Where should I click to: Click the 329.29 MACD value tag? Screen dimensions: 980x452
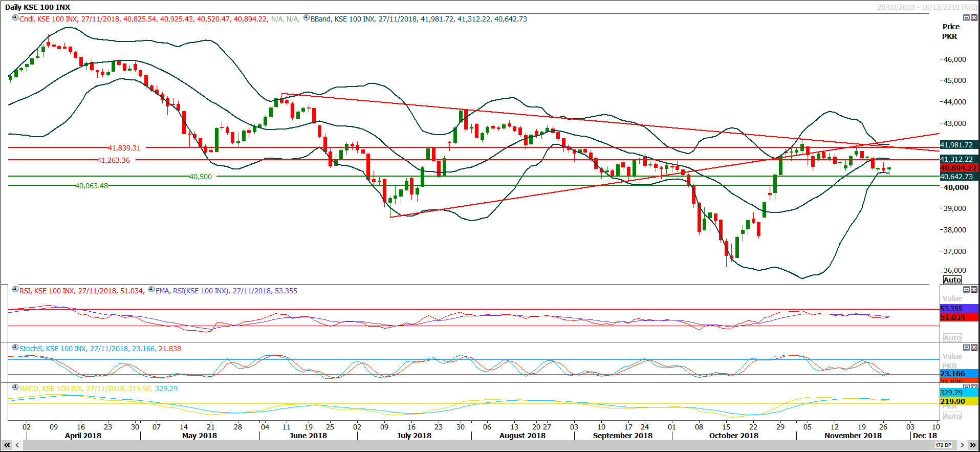[959, 393]
